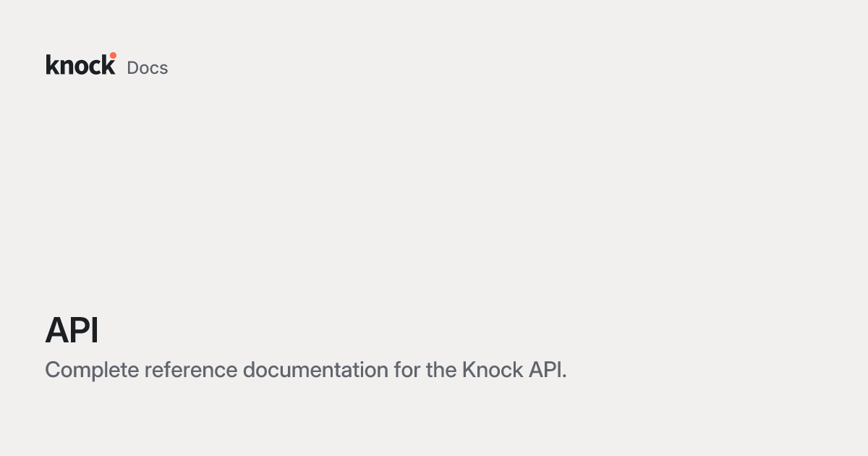Click the letter c in the Knock logo
Viewport: 868px width, 456px height.
pyautogui.click(x=94, y=67)
